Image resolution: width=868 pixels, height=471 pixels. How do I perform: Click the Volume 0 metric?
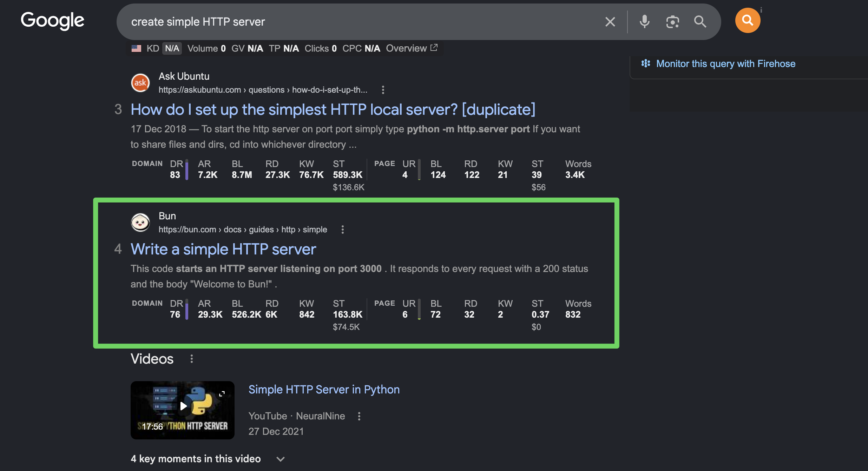[x=206, y=48]
